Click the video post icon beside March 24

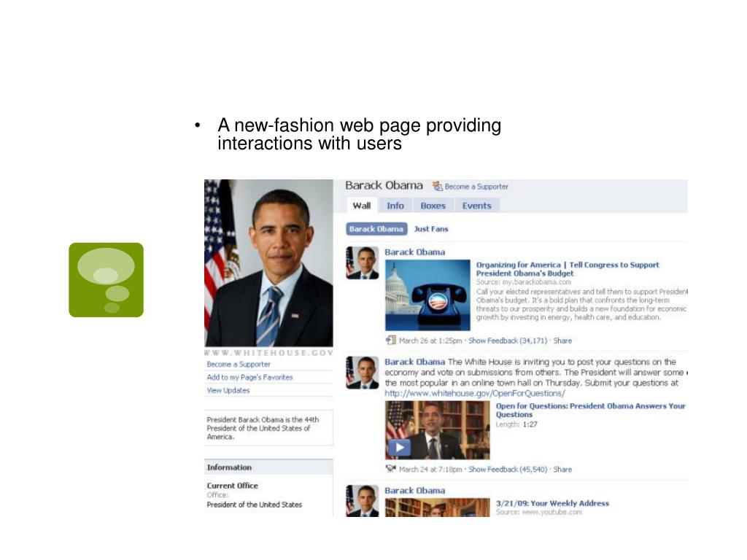391,469
